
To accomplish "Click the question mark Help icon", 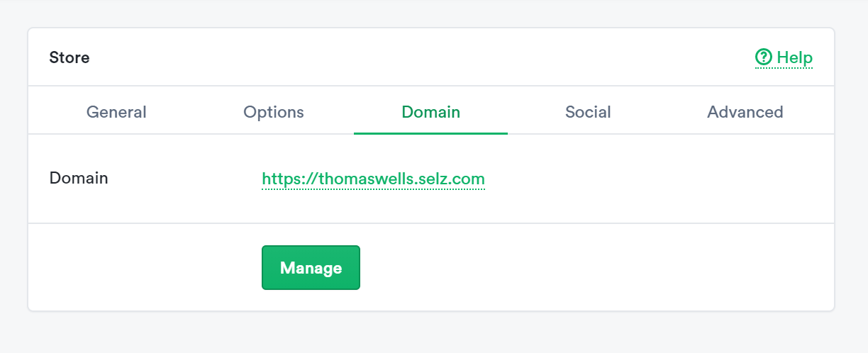I will [764, 57].
